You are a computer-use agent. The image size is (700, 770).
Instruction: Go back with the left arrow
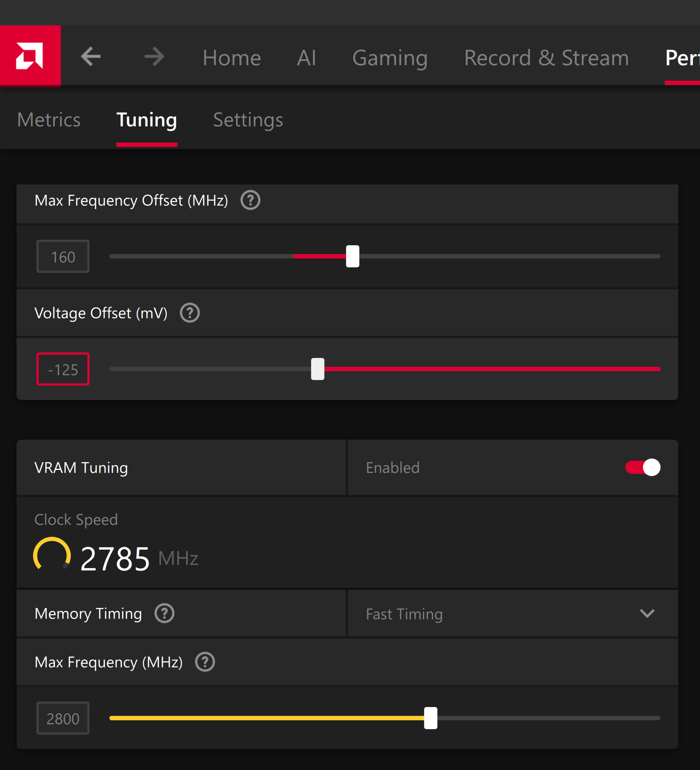(91, 57)
